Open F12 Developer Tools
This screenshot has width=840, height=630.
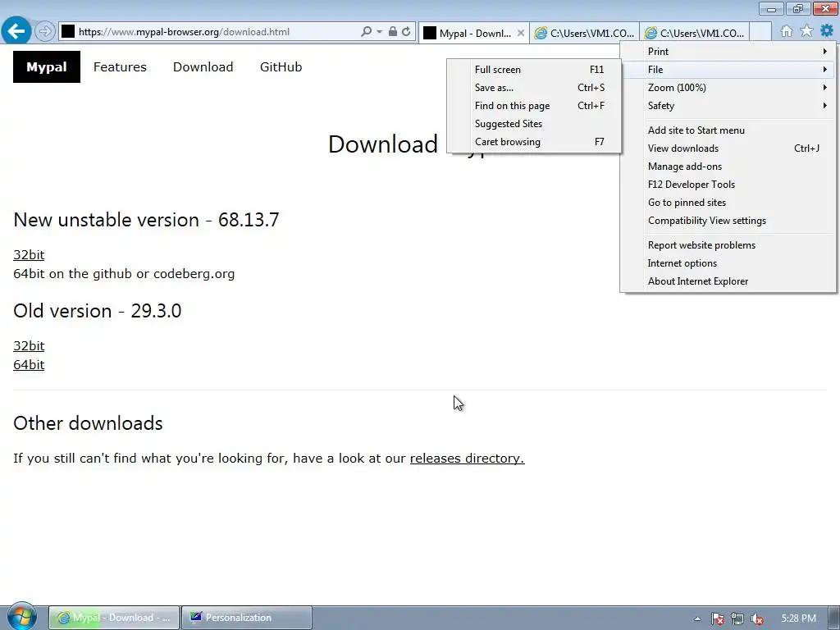(x=728, y=185)
